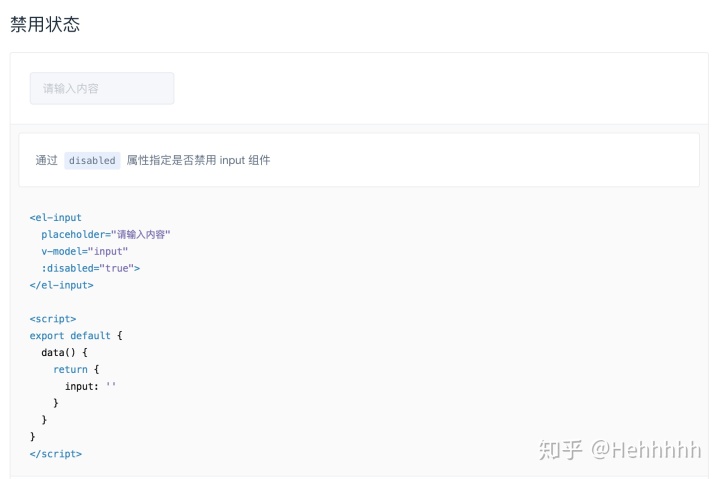Click the '禁用状态' section heading
Viewport: 720px width, 479px height.
45,24
